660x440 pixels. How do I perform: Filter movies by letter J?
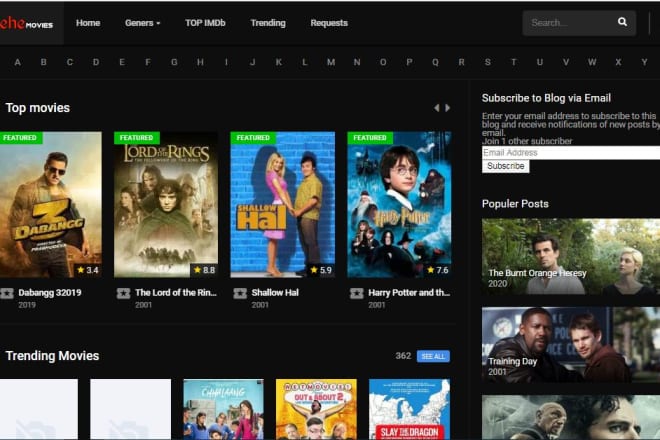[253, 62]
